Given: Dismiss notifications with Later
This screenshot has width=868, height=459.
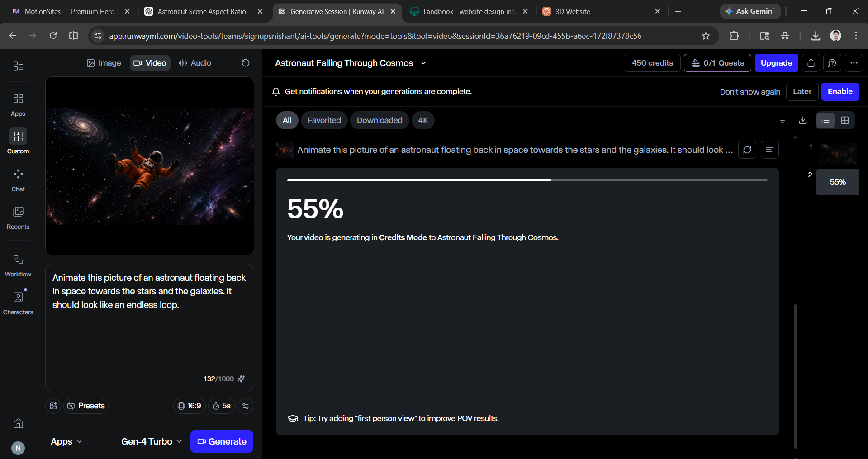Looking at the screenshot, I should click(802, 92).
